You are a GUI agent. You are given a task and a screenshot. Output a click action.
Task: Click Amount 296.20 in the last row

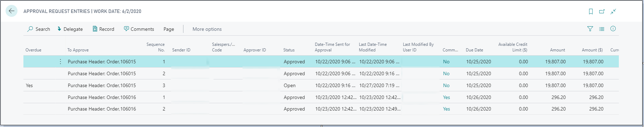point(558,109)
